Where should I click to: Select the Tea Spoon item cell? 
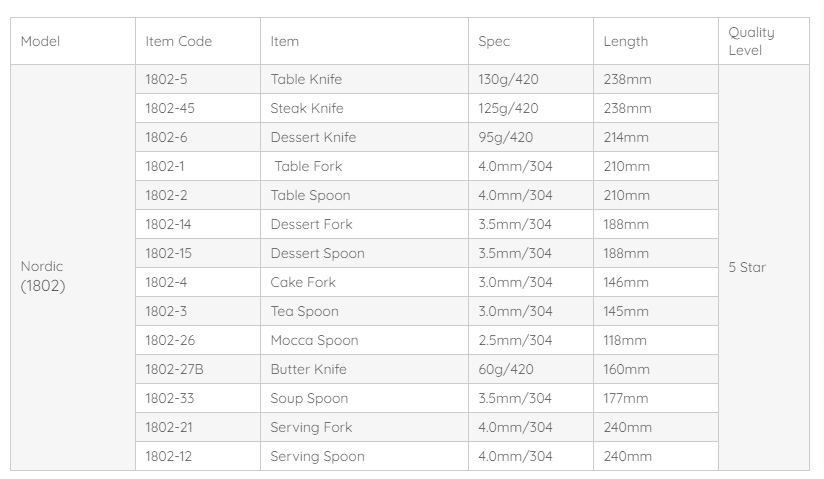click(x=304, y=311)
